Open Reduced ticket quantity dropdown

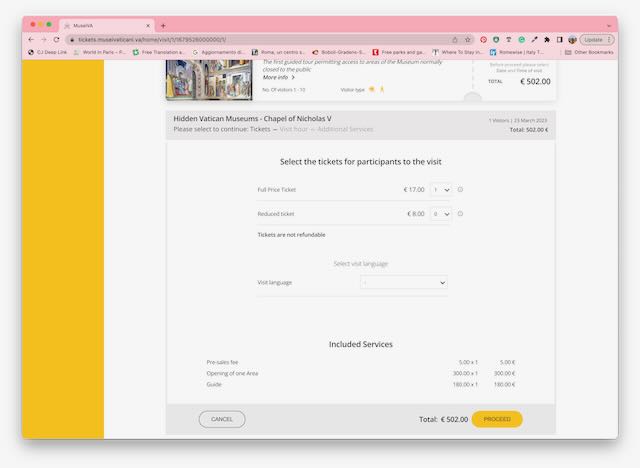point(440,214)
